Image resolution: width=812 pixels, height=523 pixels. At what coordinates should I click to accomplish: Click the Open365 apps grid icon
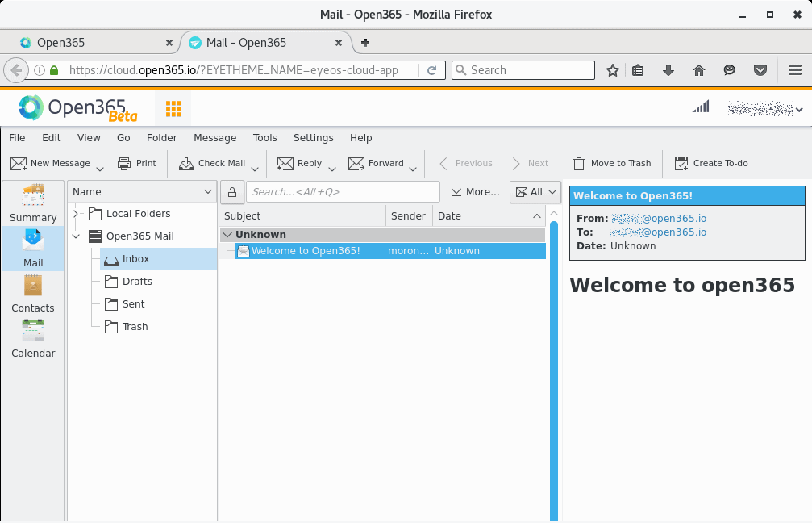click(x=173, y=108)
